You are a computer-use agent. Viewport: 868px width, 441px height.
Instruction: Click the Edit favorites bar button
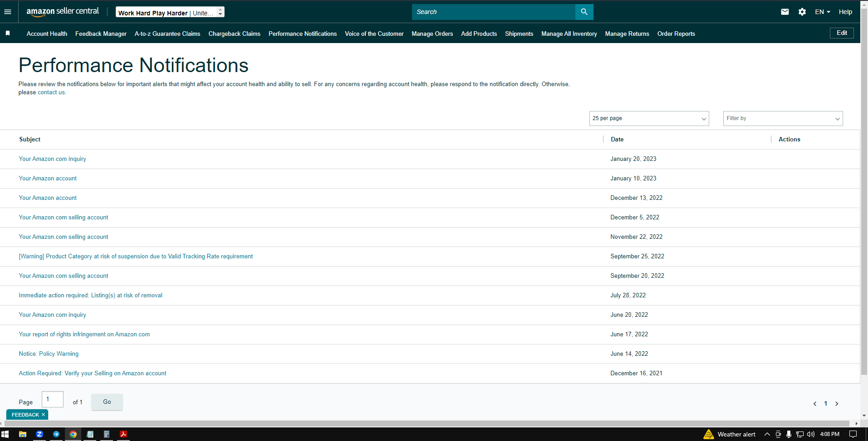842,33
